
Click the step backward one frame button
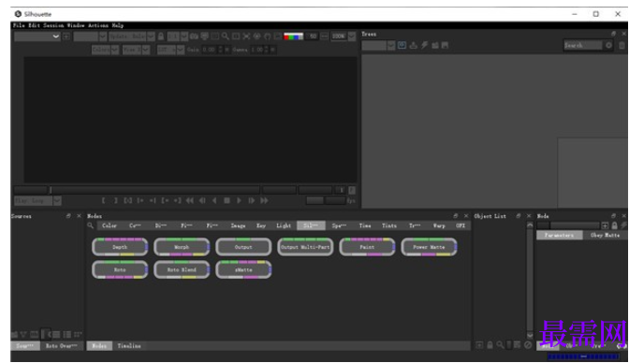click(202, 201)
